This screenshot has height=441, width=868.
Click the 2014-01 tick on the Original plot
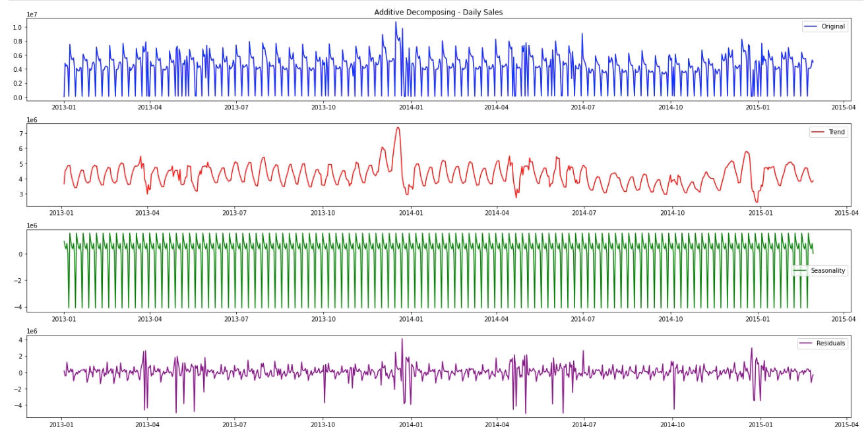tap(410, 106)
